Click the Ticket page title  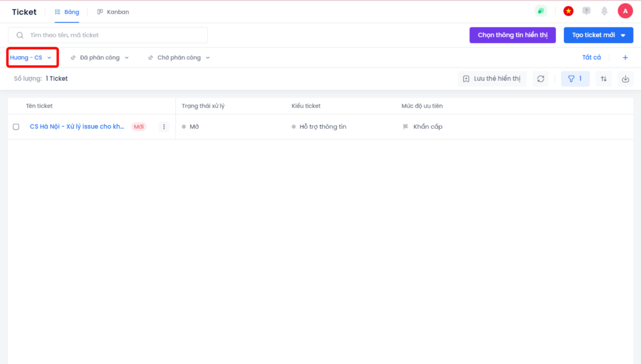pyautogui.click(x=24, y=12)
